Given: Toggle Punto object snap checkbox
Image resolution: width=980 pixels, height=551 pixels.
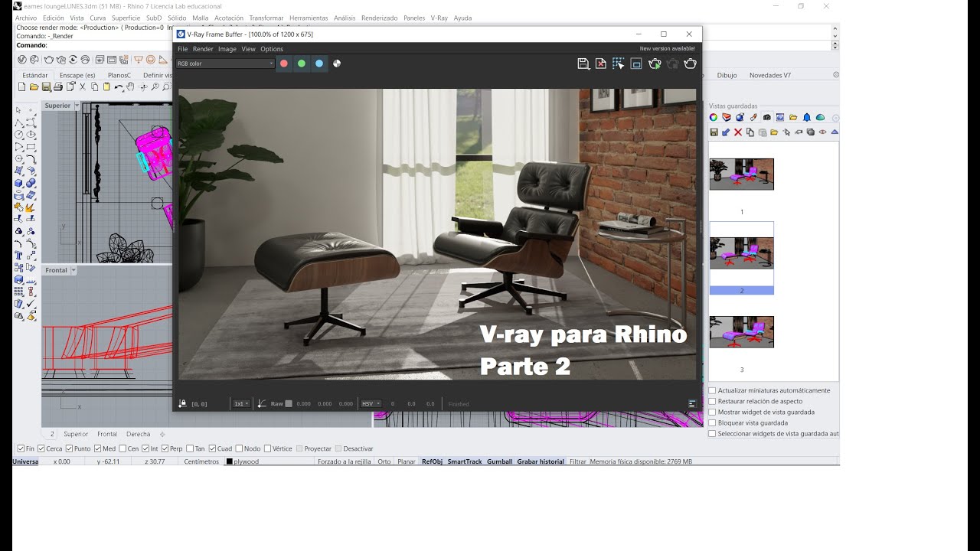Looking at the screenshot, I should coord(69,448).
